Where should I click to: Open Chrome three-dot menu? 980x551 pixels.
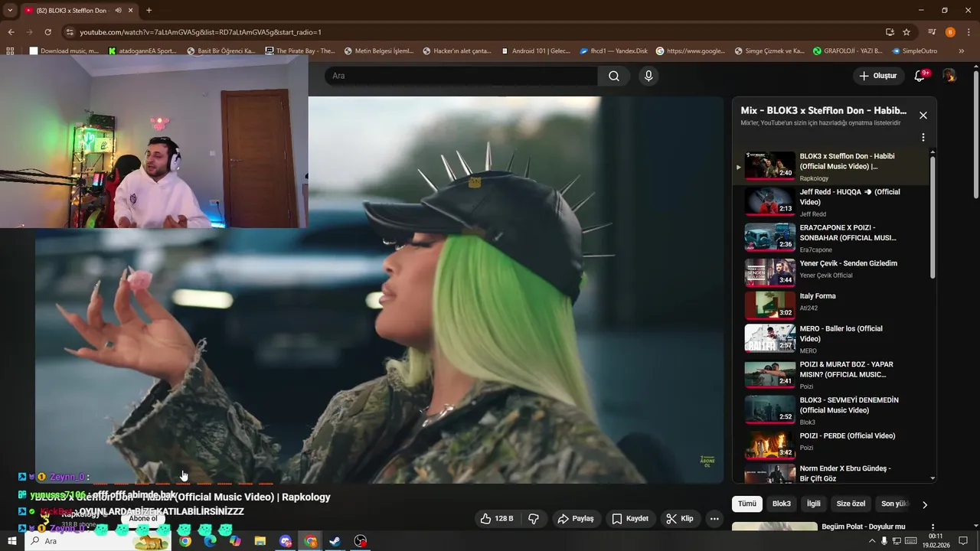(969, 32)
